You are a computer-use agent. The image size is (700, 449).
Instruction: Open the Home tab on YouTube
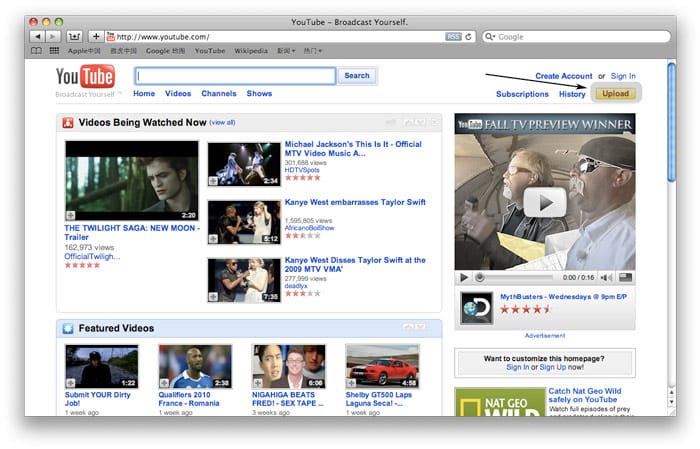144,93
